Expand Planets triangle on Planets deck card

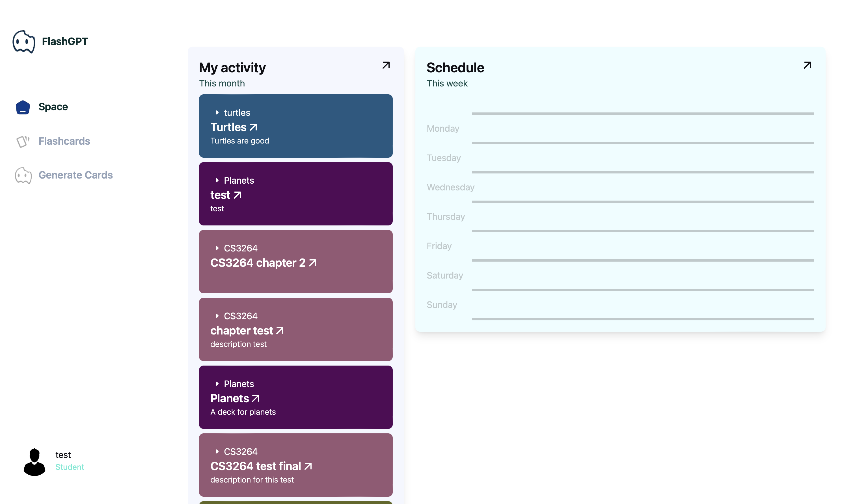(217, 384)
